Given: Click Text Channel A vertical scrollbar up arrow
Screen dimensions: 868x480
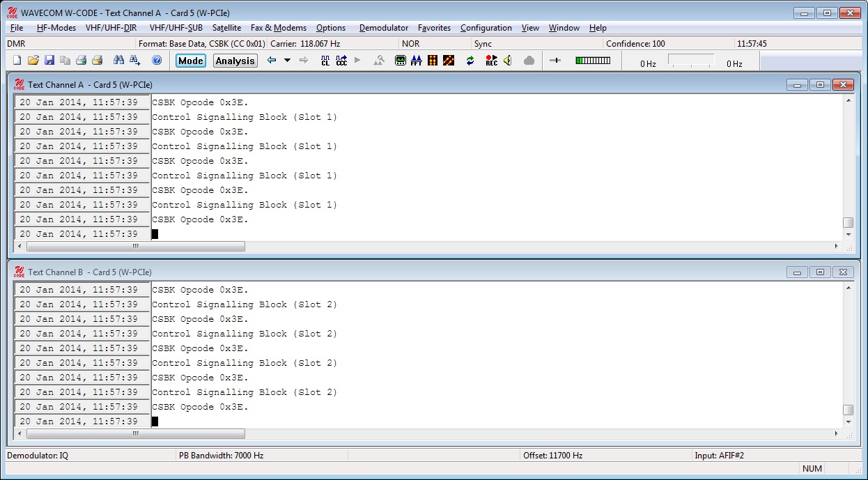Looking at the screenshot, I should pos(848,100).
